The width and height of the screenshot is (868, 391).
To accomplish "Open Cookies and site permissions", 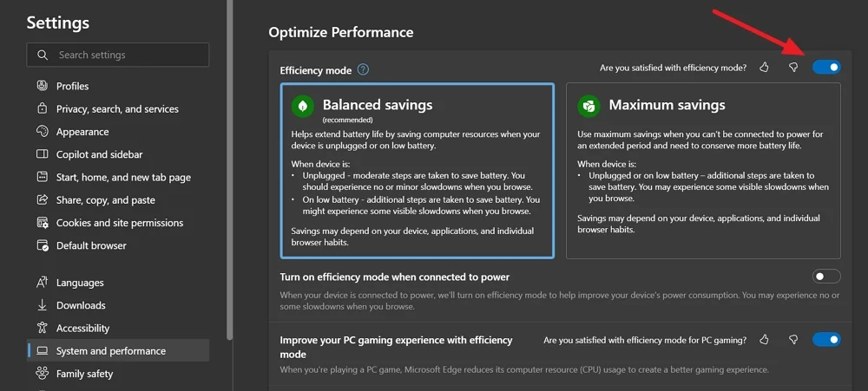I will pos(120,223).
